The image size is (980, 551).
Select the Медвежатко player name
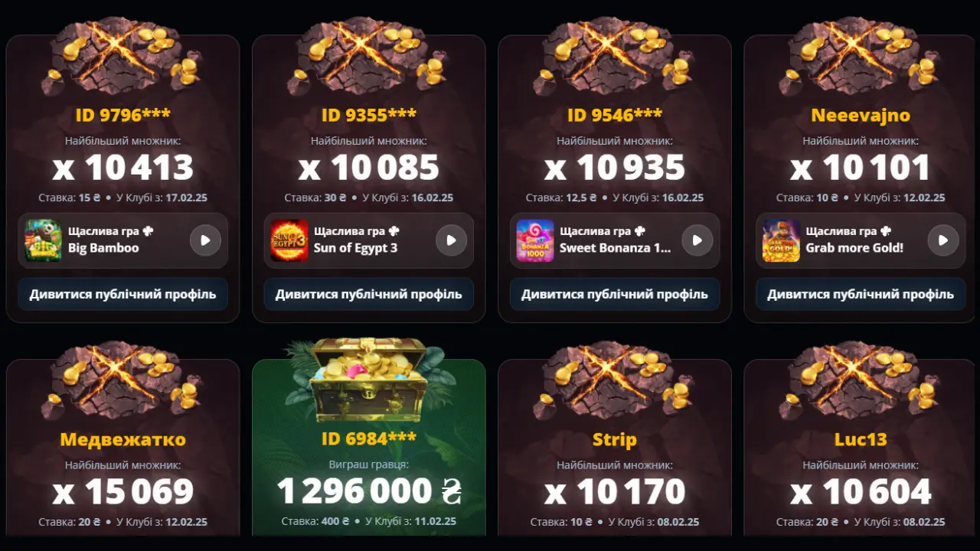point(122,440)
